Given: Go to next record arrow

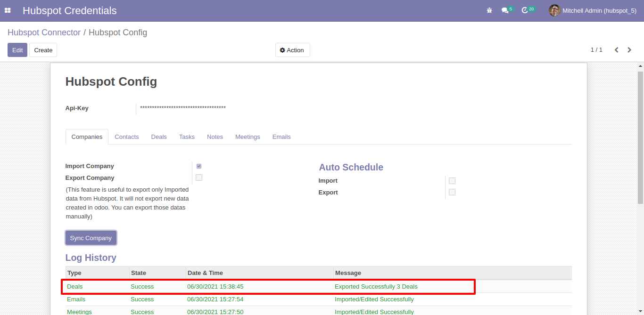Looking at the screenshot, I should (x=629, y=50).
